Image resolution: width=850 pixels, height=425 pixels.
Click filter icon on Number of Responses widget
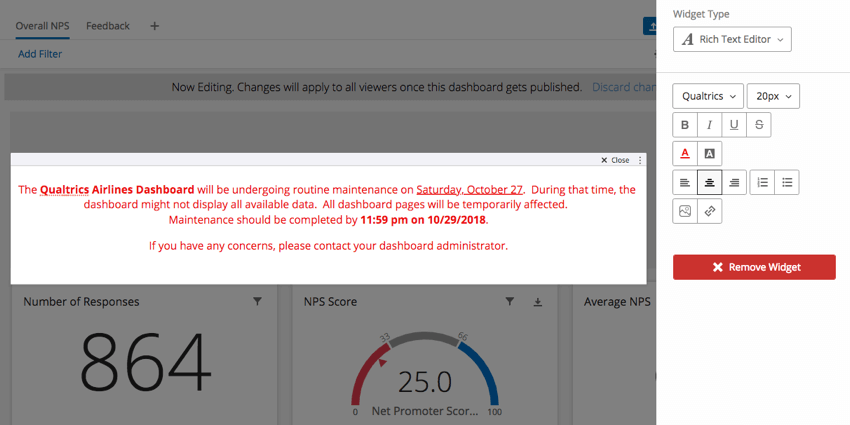point(257,301)
